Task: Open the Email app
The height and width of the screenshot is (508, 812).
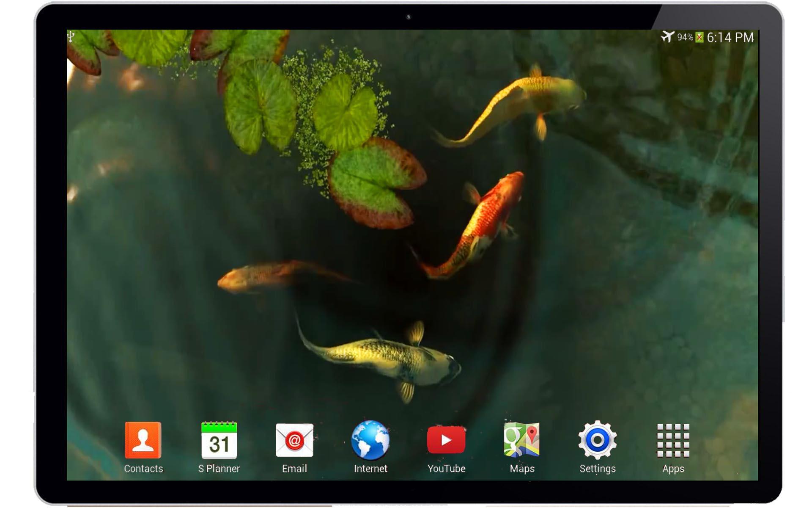Action: tap(294, 441)
